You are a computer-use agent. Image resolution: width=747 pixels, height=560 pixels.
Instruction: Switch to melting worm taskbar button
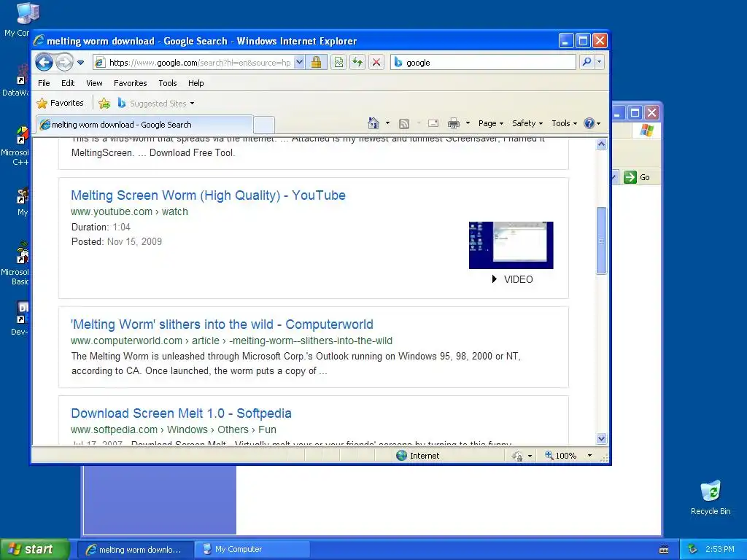(135, 550)
